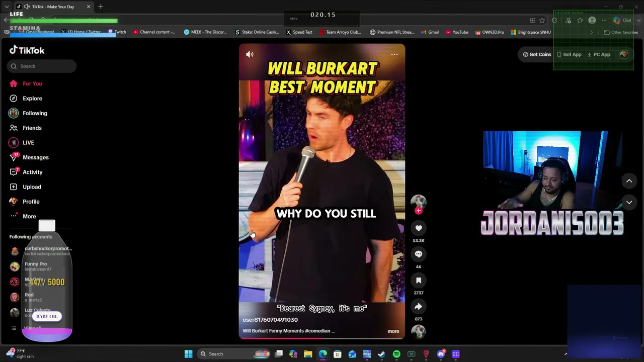This screenshot has width=644, height=362.
Task: Open the sound disc for this video
Action: point(418,331)
